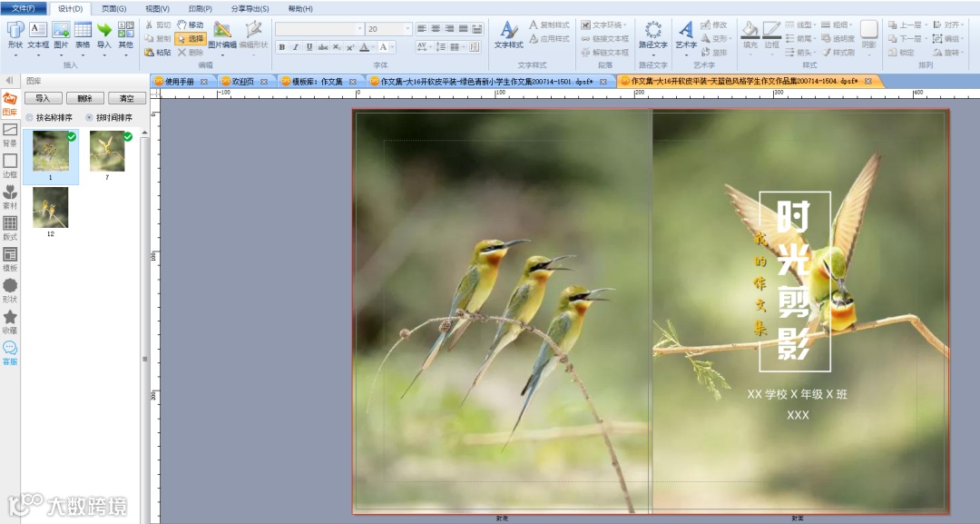Switch to the 页面(G) ribbon tab

click(113, 9)
